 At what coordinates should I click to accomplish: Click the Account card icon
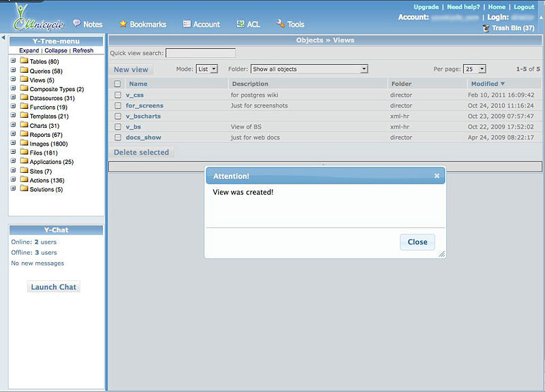click(187, 24)
